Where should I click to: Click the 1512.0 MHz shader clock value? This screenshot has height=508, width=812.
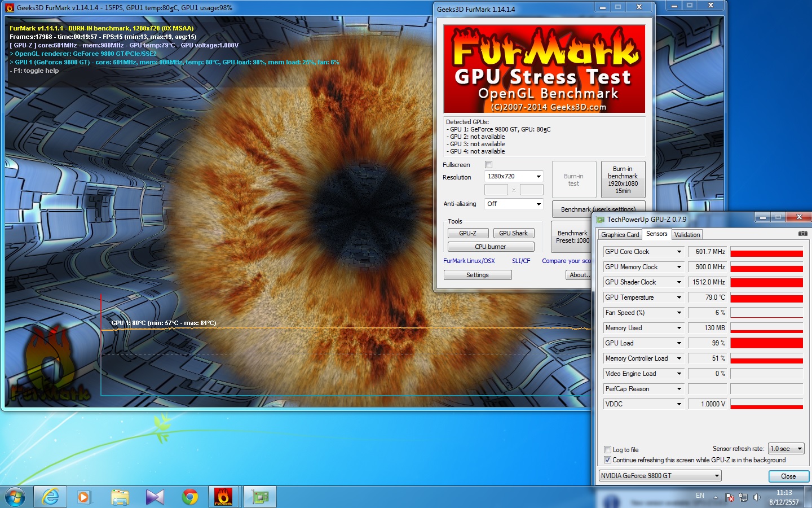coord(707,282)
